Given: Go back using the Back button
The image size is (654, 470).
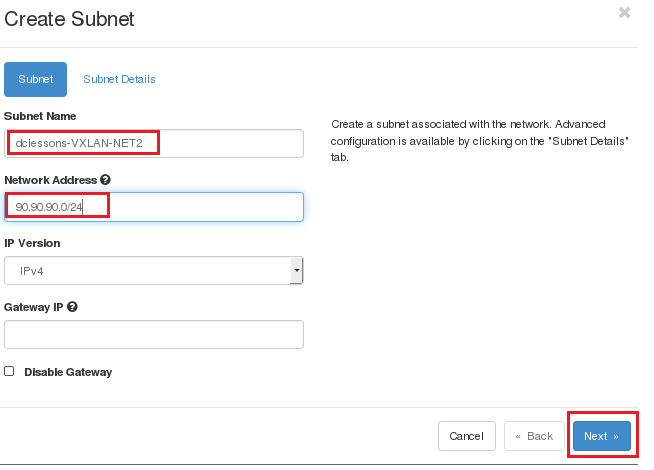Looking at the screenshot, I should (x=534, y=436).
